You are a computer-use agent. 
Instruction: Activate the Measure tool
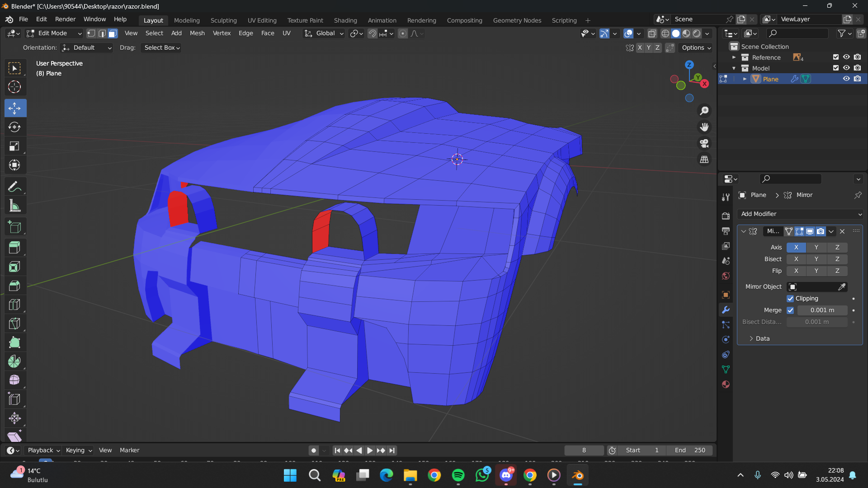[x=14, y=206]
